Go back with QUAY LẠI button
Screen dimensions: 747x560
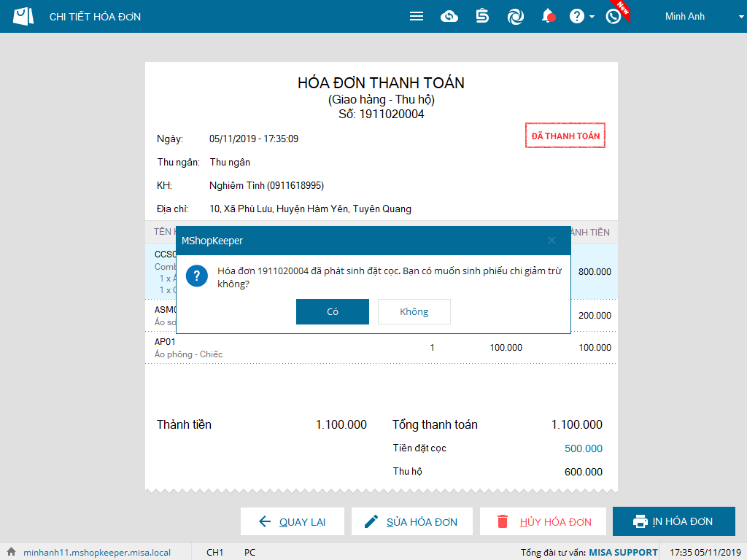click(x=293, y=521)
